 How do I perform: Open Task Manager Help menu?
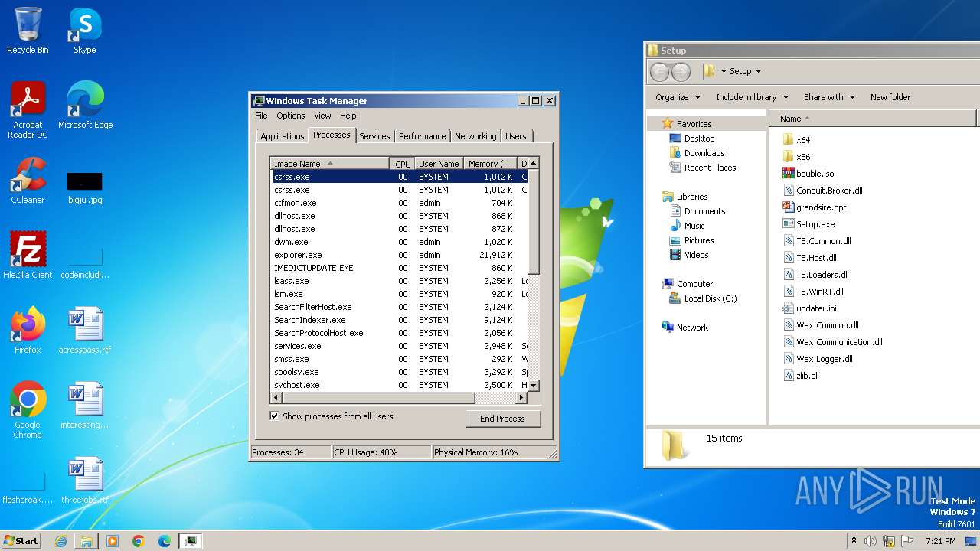click(348, 116)
